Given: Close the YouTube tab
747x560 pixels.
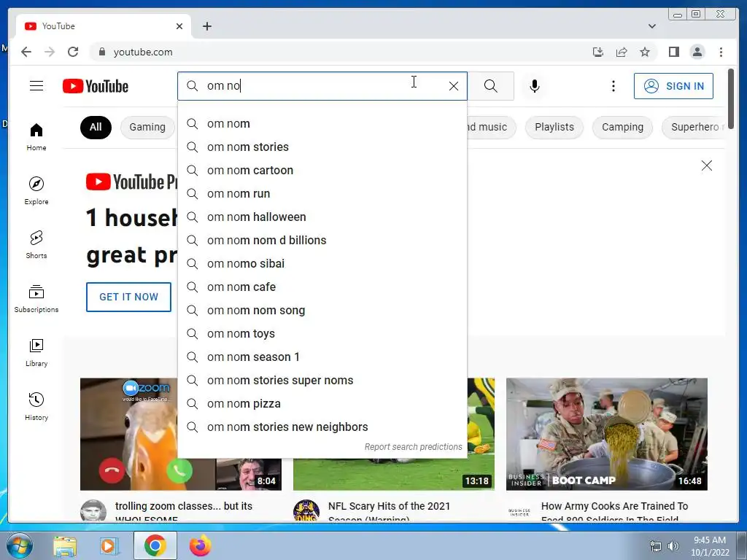Looking at the screenshot, I should pos(179,26).
